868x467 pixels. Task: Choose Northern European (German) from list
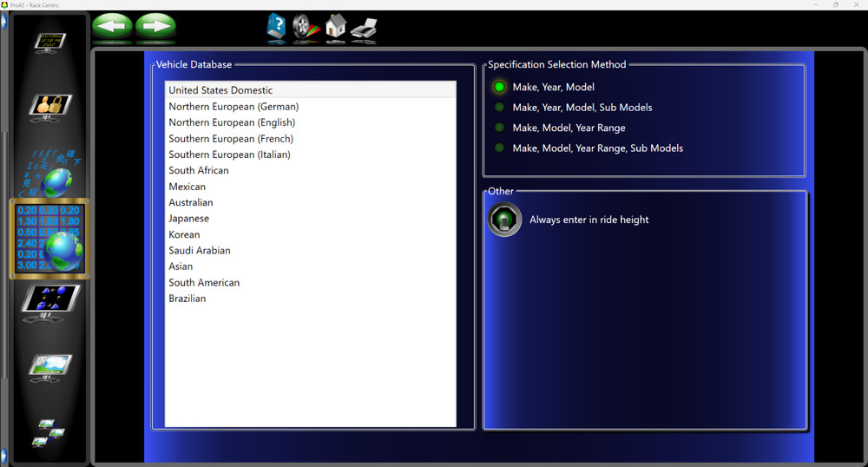tap(233, 107)
